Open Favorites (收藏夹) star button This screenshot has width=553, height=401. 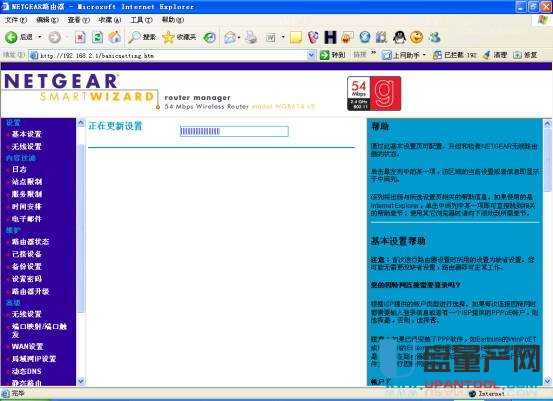[x=179, y=37]
